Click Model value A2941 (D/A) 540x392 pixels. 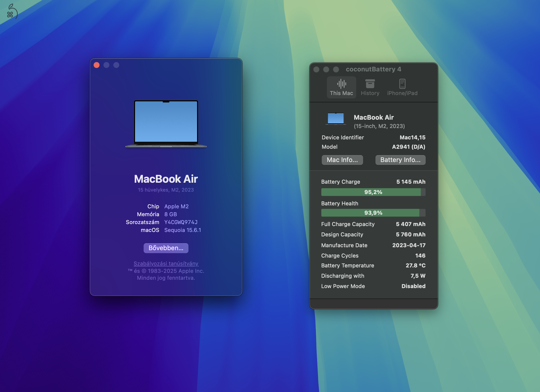point(409,147)
